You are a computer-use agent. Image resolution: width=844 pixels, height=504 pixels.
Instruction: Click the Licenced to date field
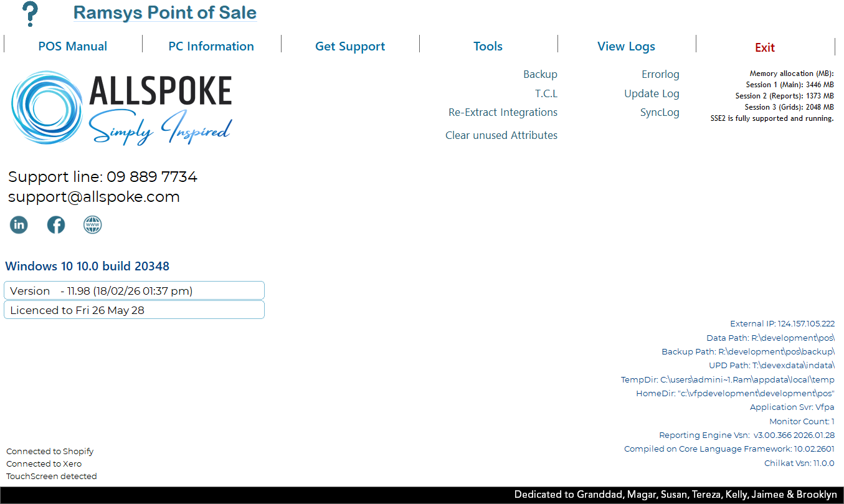click(134, 310)
